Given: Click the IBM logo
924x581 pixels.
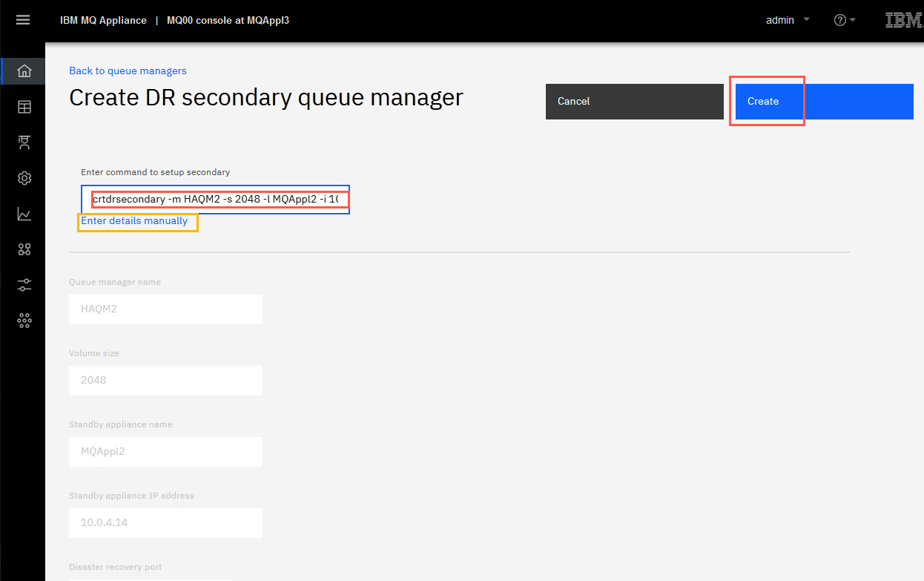Looking at the screenshot, I should click(x=903, y=20).
